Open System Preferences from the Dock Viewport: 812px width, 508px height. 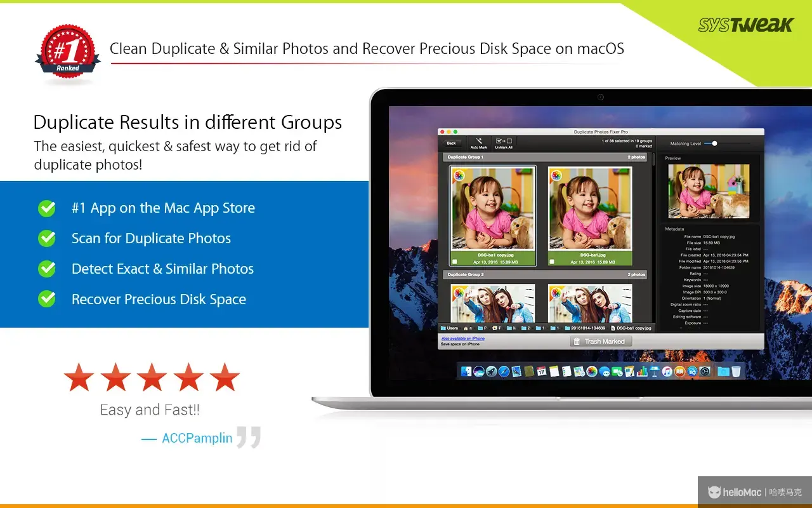click(x=705, y=371)
